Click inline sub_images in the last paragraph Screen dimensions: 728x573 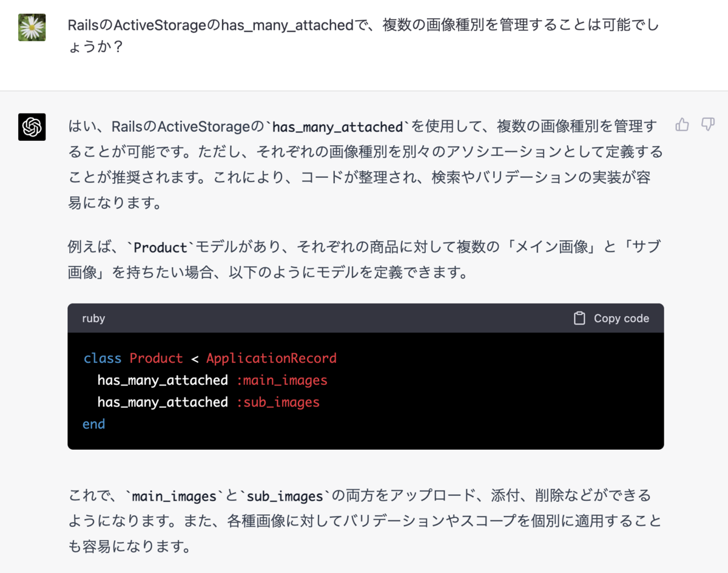[285, 497]
